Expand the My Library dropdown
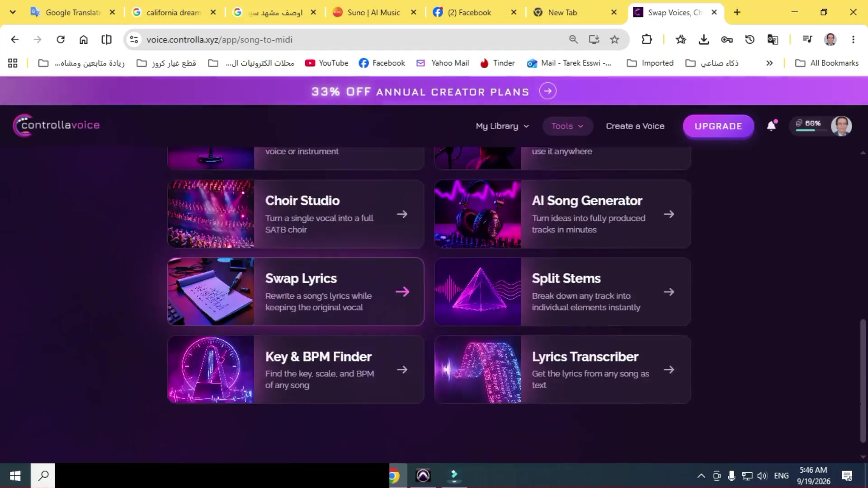868x488 pixels. (x=502, y=126)
